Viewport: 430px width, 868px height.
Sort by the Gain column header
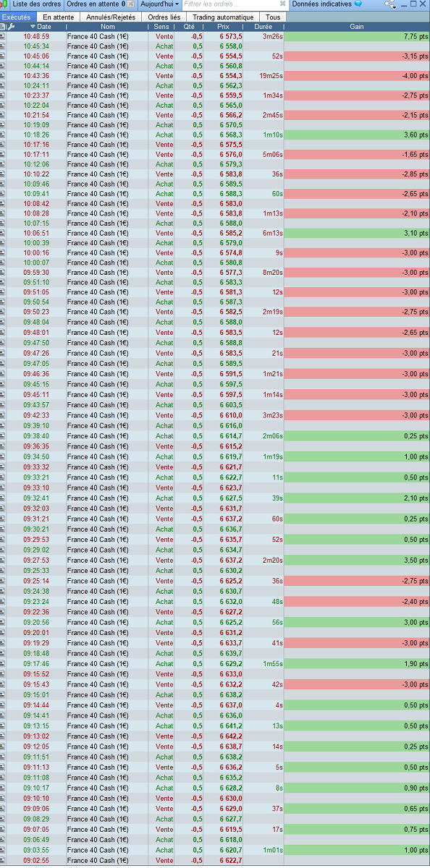(x=357, y=27)
